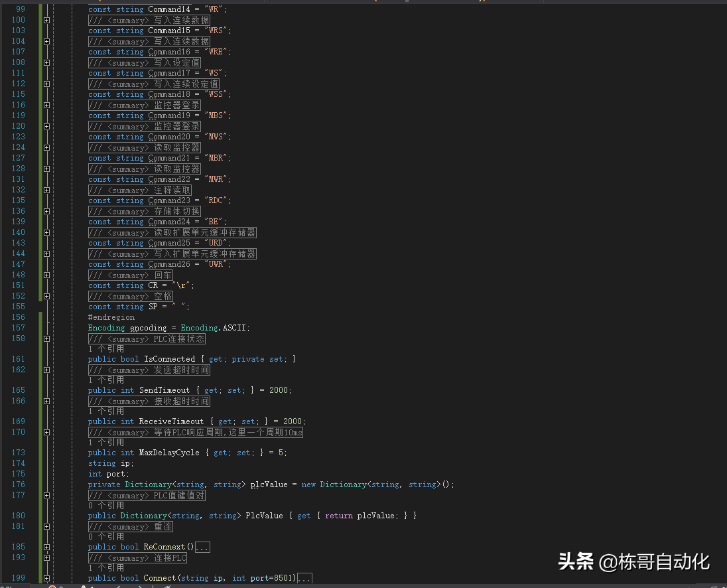
Task: Open references link above MaxDelayCycle property
Action: coord(106,443)
